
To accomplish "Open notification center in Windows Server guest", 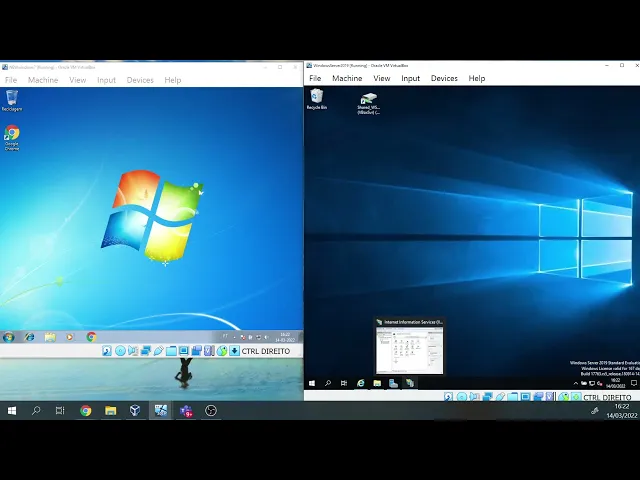I will tap(633, 383).
